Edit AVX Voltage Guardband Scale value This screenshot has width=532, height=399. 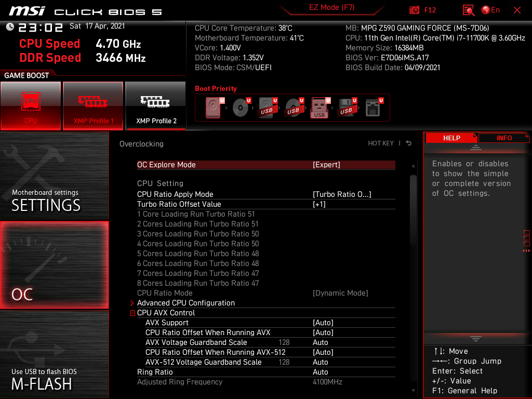pyautogui.click(x=270, y=342)
